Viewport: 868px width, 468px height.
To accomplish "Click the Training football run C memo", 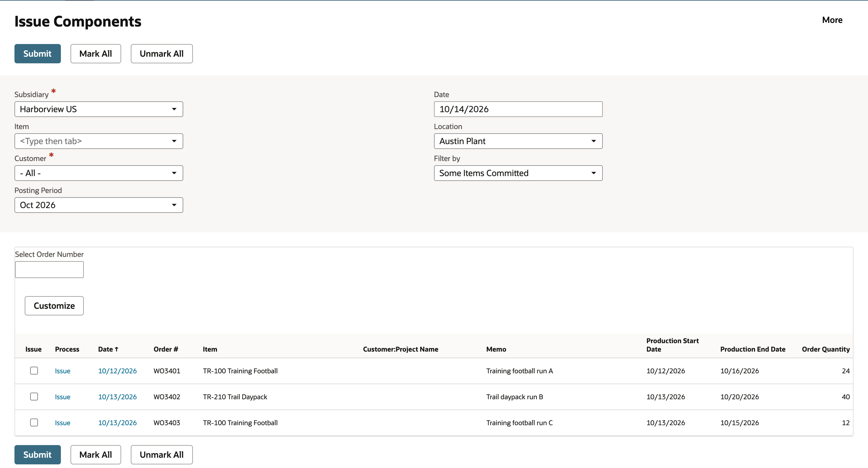I will pos(519,423).
